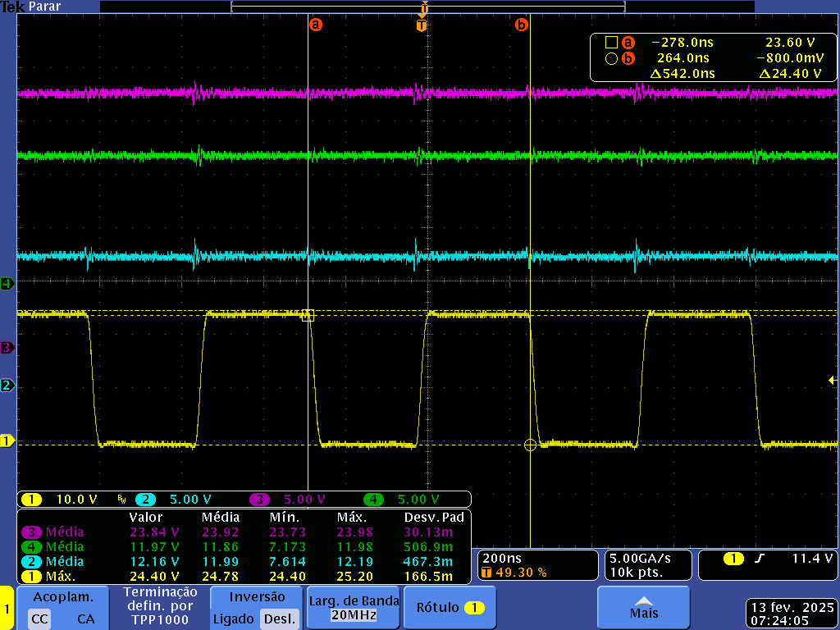Viewport: 840px width, 630px height.
Task: Click the Δ542.0ns cursor delta readout
Action: (x=682, y=74)
